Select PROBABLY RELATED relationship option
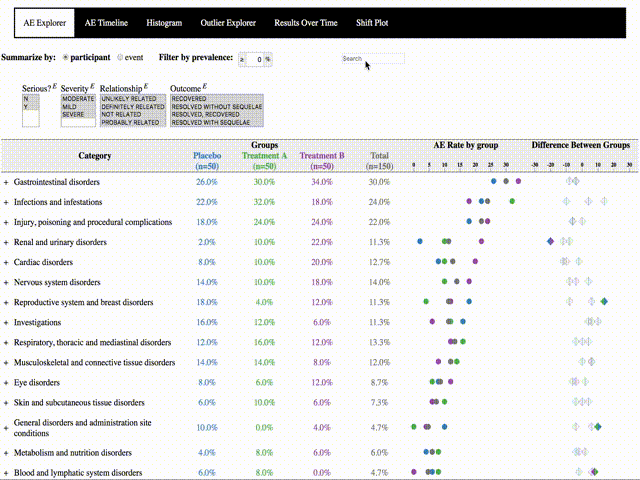The height and width of the screenshot is (480, 640). click(x=133, y=122)
